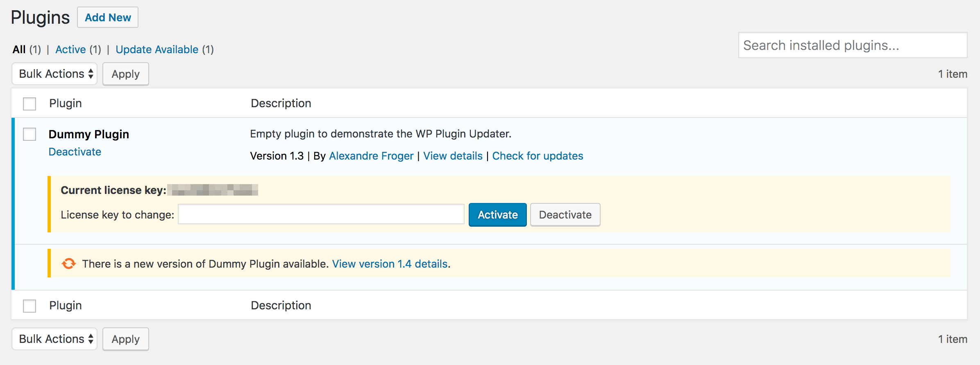Focus the License key to change field
The height and width of the screenshot is (365, 980).
[321, 215]
